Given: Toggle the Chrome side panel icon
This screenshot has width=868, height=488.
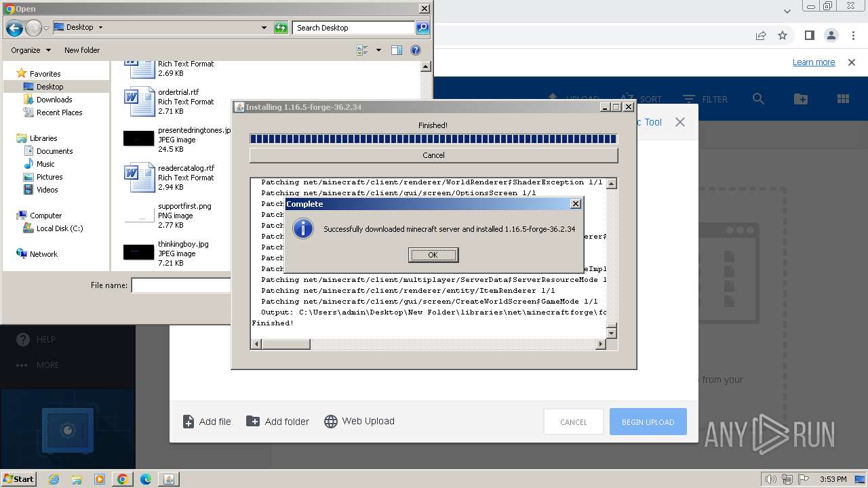Looking at the screenshot, I should [x=809, y=35].
